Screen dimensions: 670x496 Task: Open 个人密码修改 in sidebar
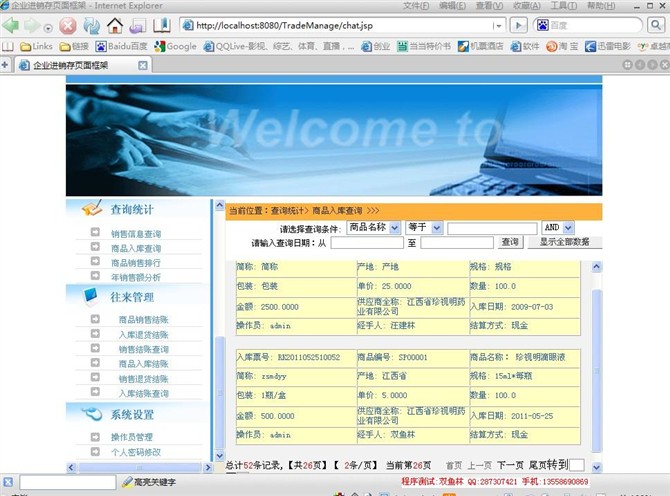click(x=136, y=452)
